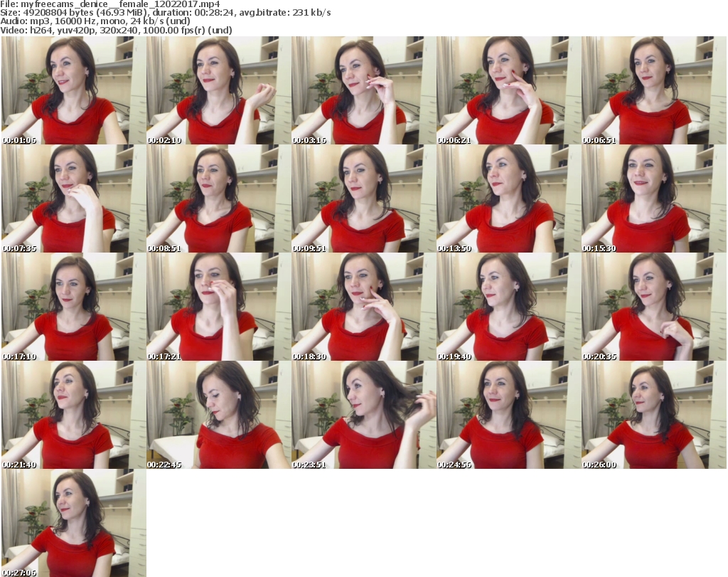Choose the frame at 00:09:51

[x=363, y=198]
